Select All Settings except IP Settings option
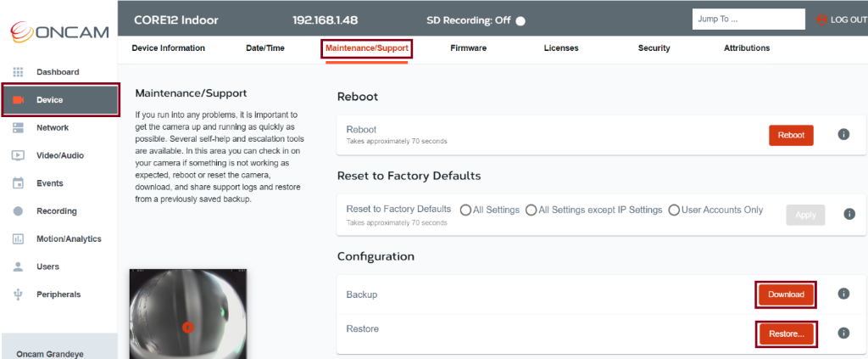The height and width of the screenshot is (359, 868). [x=531, y=210]
